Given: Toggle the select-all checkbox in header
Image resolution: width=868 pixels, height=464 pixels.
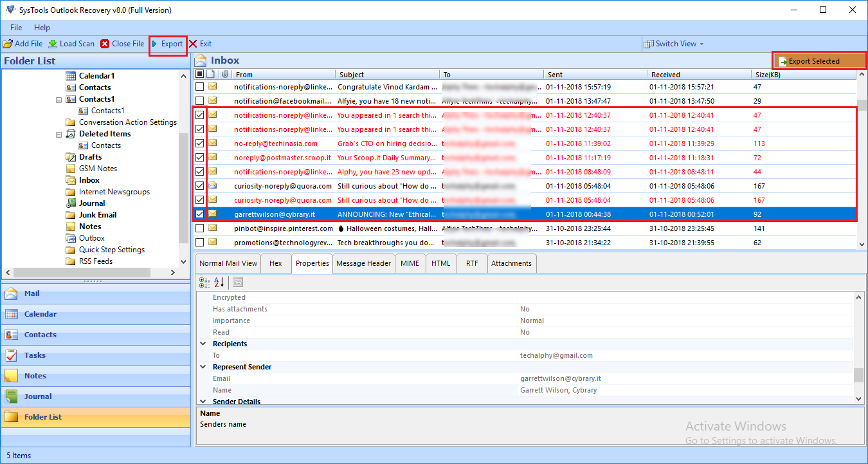Looking at the screenshot, I should 199,75.
